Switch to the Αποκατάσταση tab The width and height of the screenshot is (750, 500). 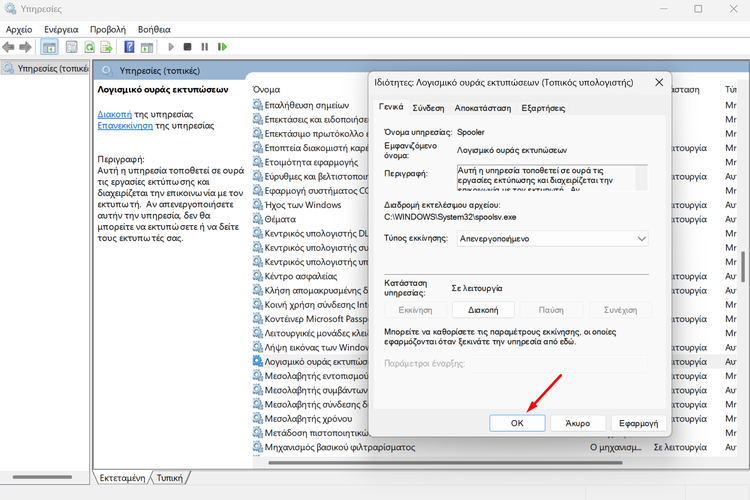point(483,107)
